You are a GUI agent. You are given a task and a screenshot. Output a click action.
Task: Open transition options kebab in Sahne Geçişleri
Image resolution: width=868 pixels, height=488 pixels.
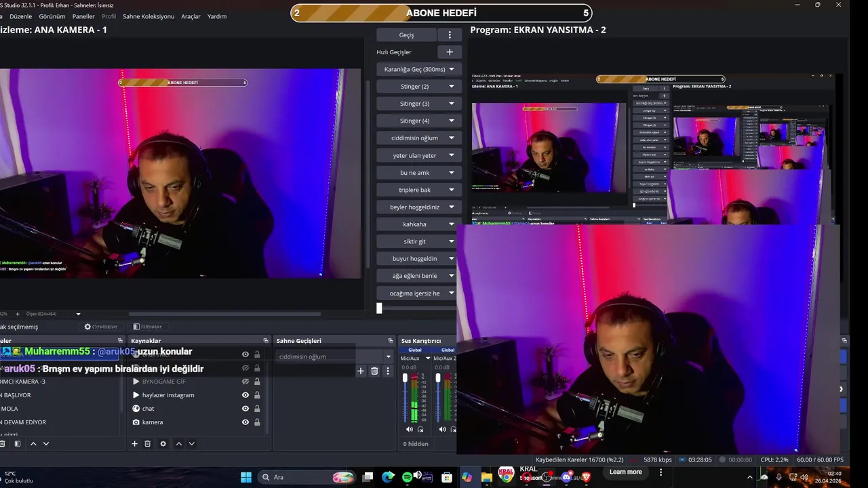tap(388, 371)
